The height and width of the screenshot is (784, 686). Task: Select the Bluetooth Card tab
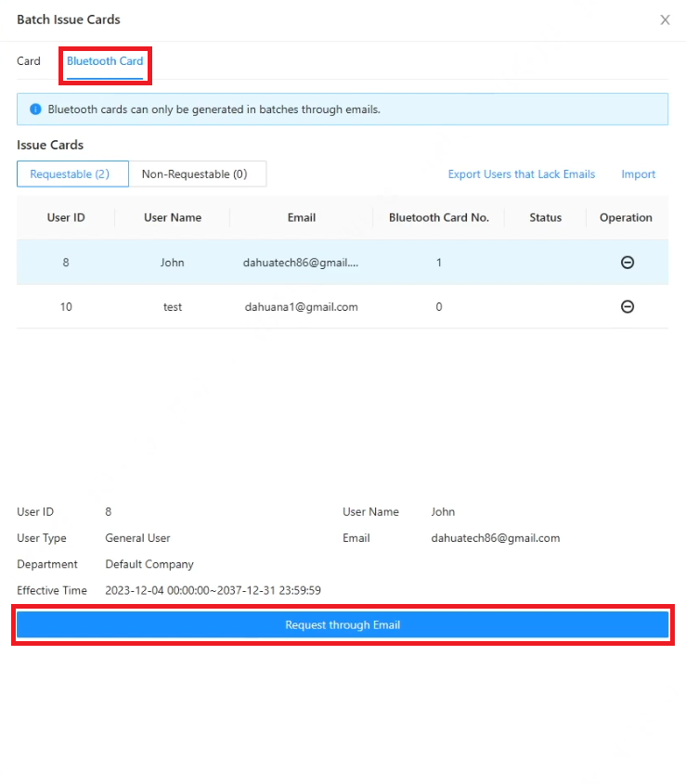tap(105, 61)
